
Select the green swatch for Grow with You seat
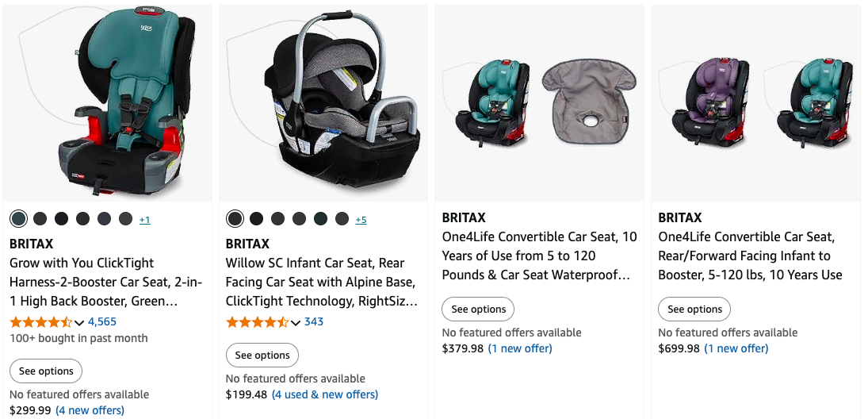(19, 219)
